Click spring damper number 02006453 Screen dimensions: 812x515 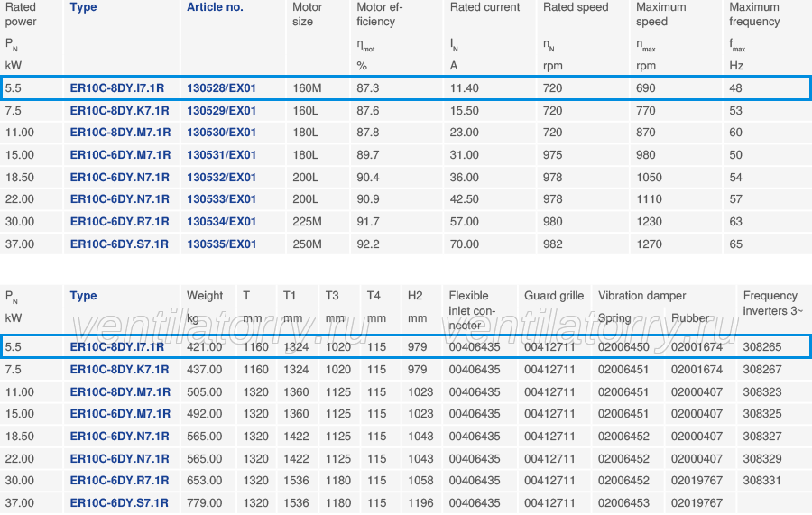pos(623,503)
